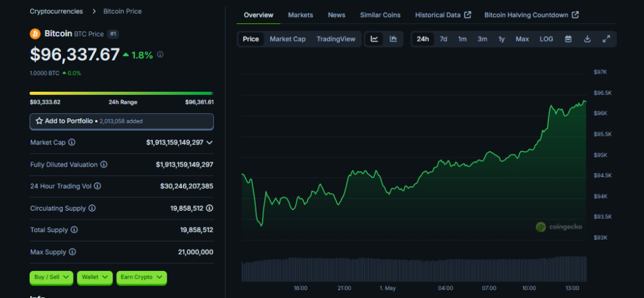Click the $30,246,207,385 trading volume value
The image size is (644, 298).
click(186, 186)
